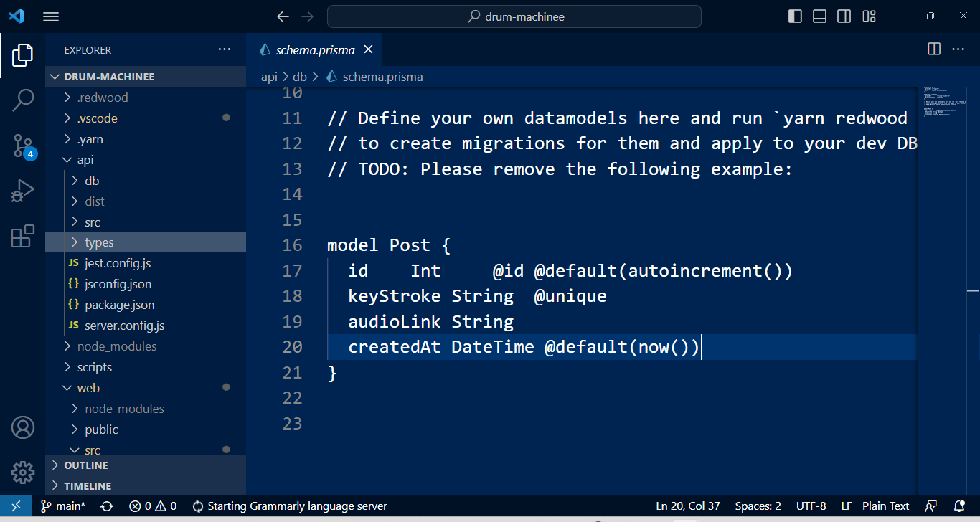Image resolution: width=980 pixels, height=522 pixels.
Task: Toggle the Secondary Side Bar layout button
Action: (x=844, y=16)
